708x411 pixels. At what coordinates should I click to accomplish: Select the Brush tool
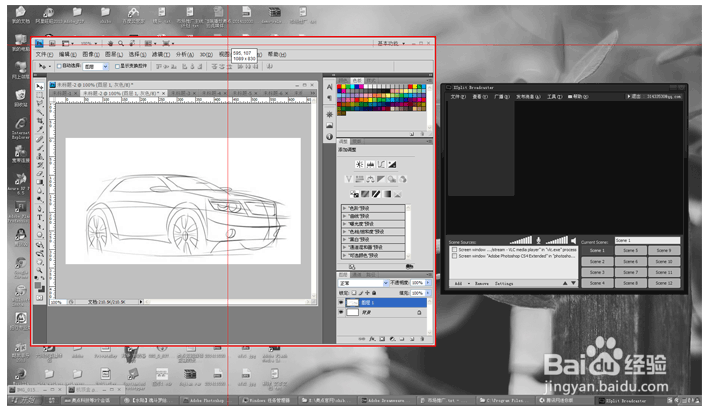pyautogui.click(x=40, y=148)
